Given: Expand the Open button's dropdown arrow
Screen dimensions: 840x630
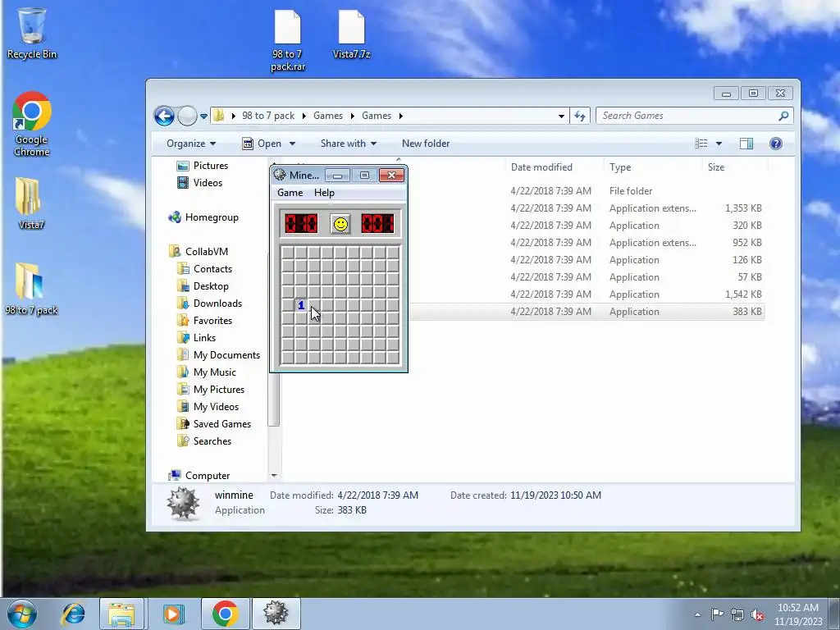Looking at the screenshot, I should pyautogui.click(x=292, y=144).
